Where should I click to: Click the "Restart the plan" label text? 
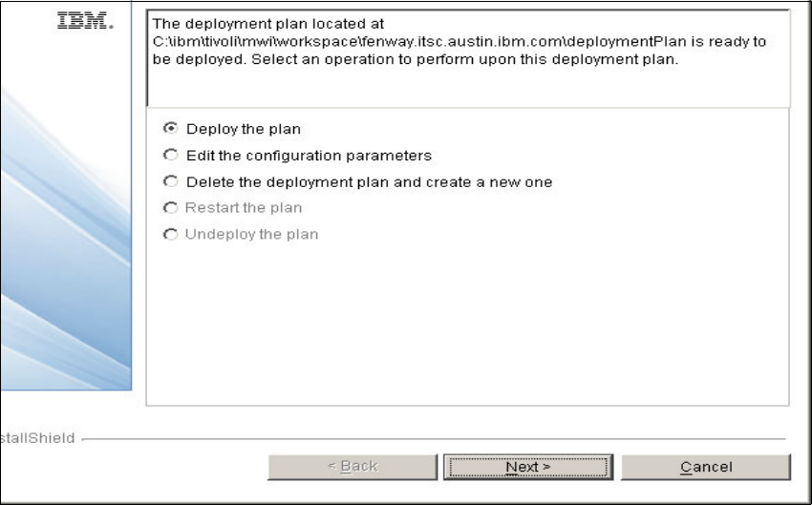[x=244, y=207]
